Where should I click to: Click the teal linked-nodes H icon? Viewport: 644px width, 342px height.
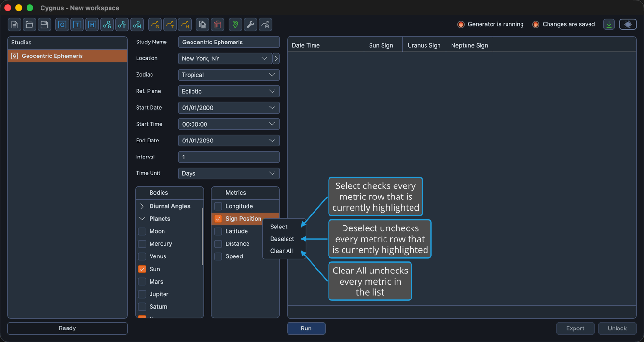(x=137, y=25)
